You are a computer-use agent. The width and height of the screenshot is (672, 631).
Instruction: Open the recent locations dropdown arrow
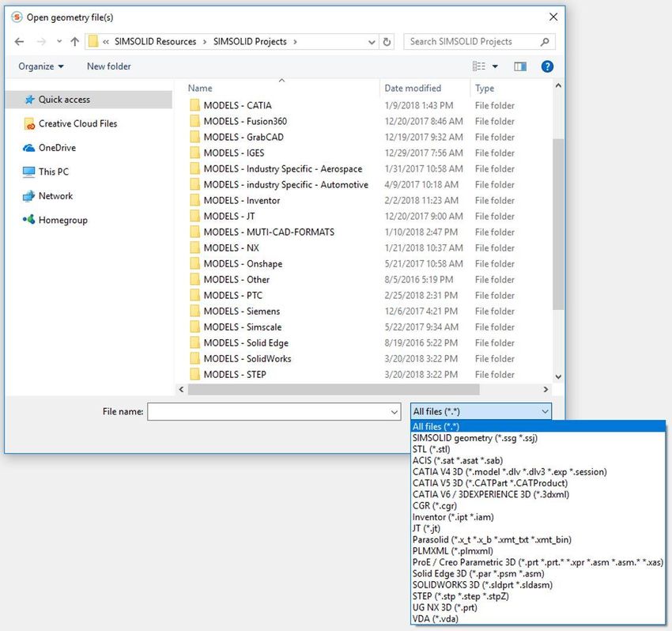pos(59,42)
